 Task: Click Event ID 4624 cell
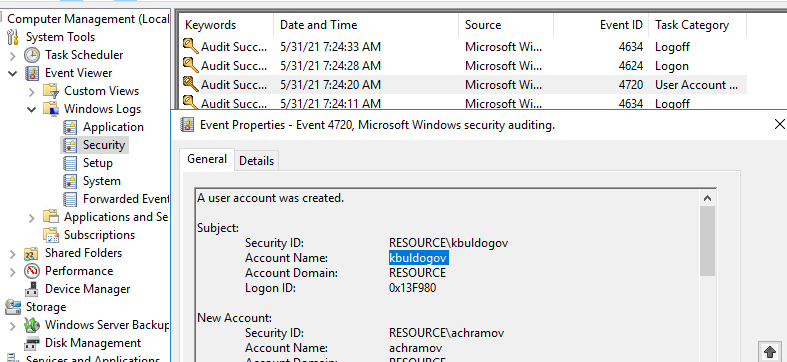(631, 66)
